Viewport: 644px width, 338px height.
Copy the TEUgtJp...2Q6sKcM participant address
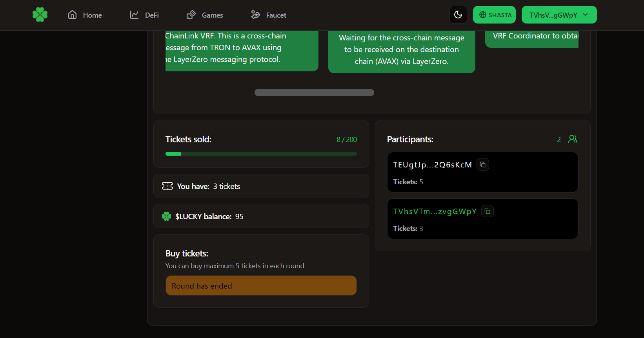[482, 164]
